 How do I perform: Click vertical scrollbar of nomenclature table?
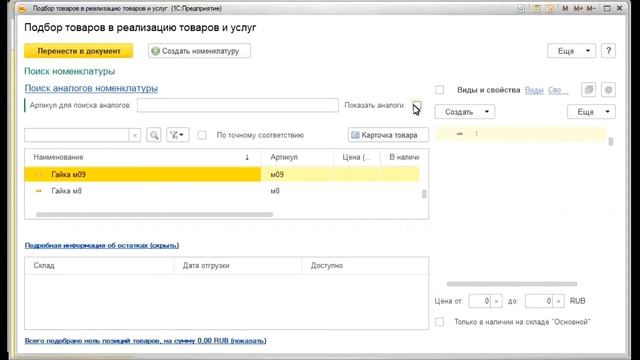(424, 194)
